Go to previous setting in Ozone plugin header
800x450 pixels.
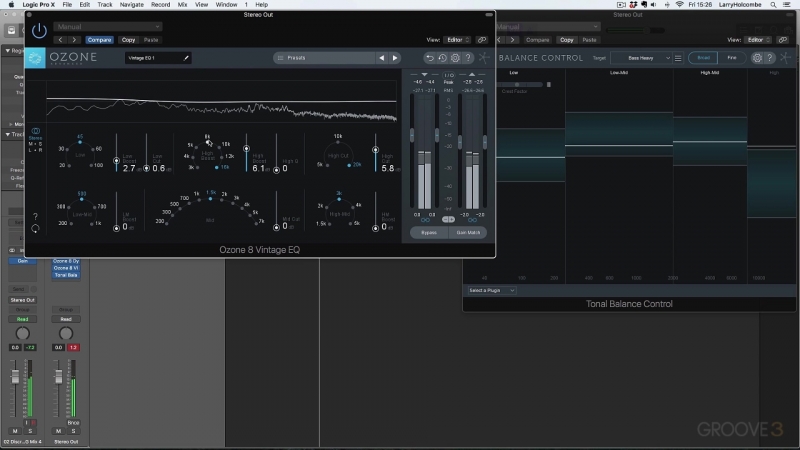click(x=60, y=40)
